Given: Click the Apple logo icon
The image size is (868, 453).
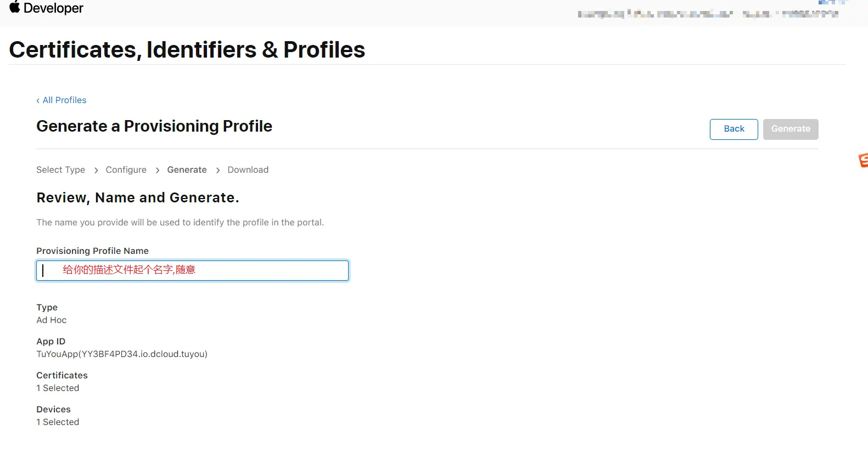Looking at the screenshot, I should [15, 7].
